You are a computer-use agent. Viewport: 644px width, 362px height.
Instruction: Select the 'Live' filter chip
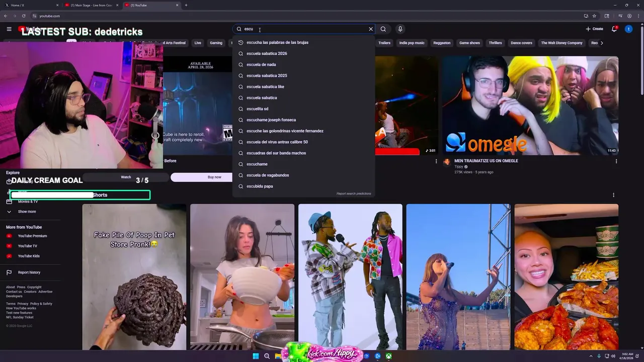[198, 43]
